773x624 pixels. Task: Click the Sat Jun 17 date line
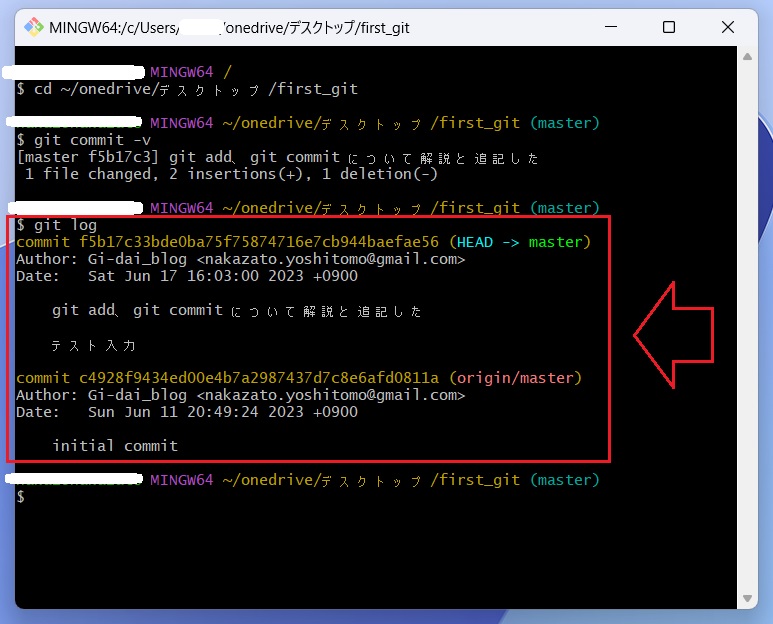pos(187,276)
